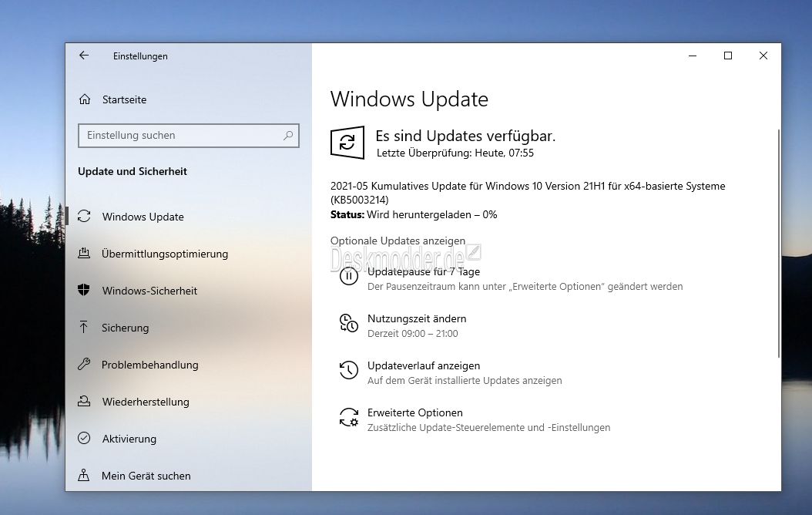812x515 pixels.
Task: Open the Startseite page
Action: 124,99
